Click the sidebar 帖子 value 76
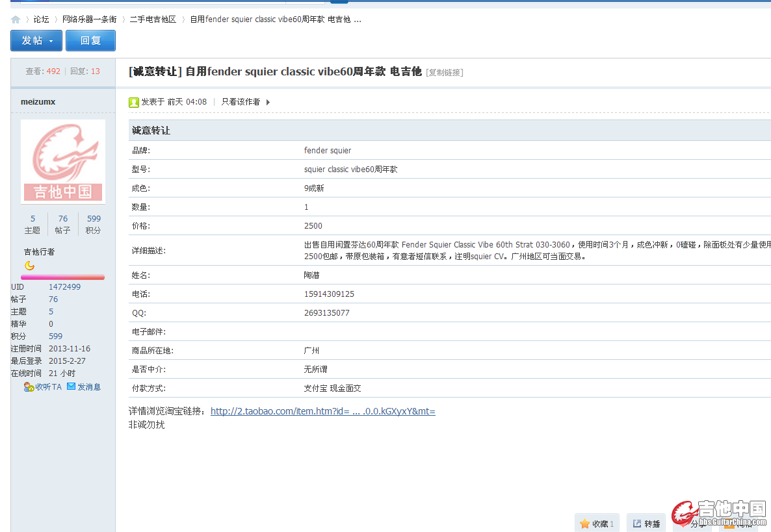Viewport: 771px width, 532px height. (x=53, y=299)
